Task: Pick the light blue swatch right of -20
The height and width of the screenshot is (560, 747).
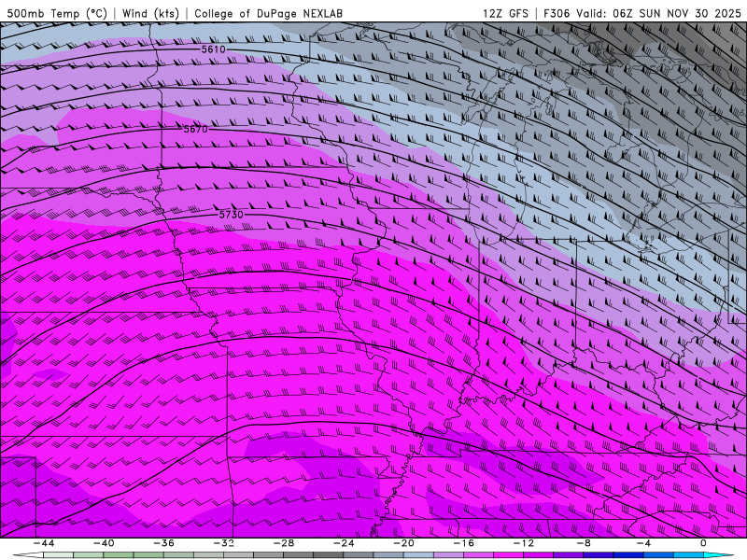Action: [x=418, y=555]
